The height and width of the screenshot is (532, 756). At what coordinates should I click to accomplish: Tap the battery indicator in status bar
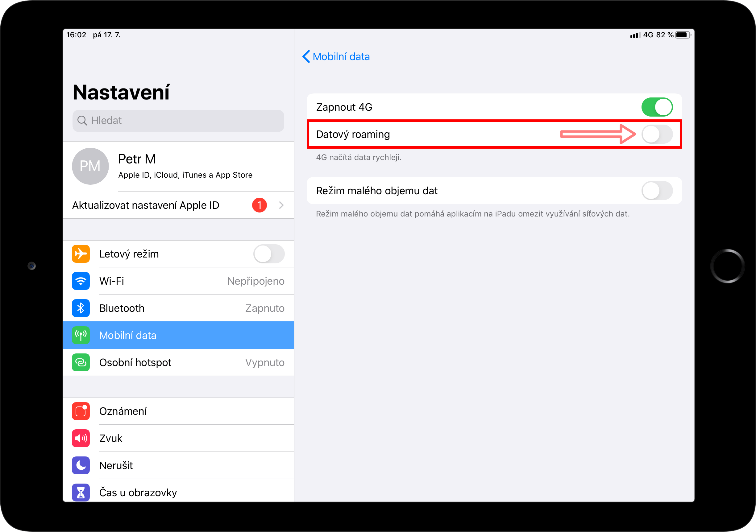point(683,35)
